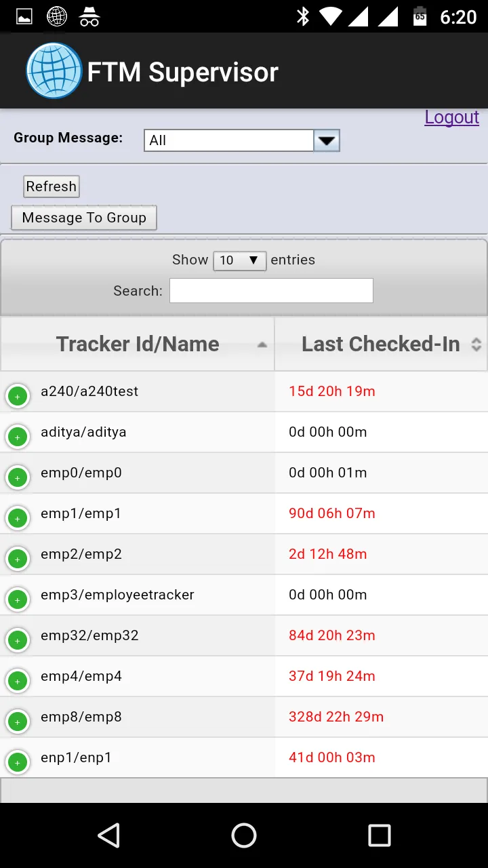Click the 41d 00h 03m check-in value

[x=332, y=757]
